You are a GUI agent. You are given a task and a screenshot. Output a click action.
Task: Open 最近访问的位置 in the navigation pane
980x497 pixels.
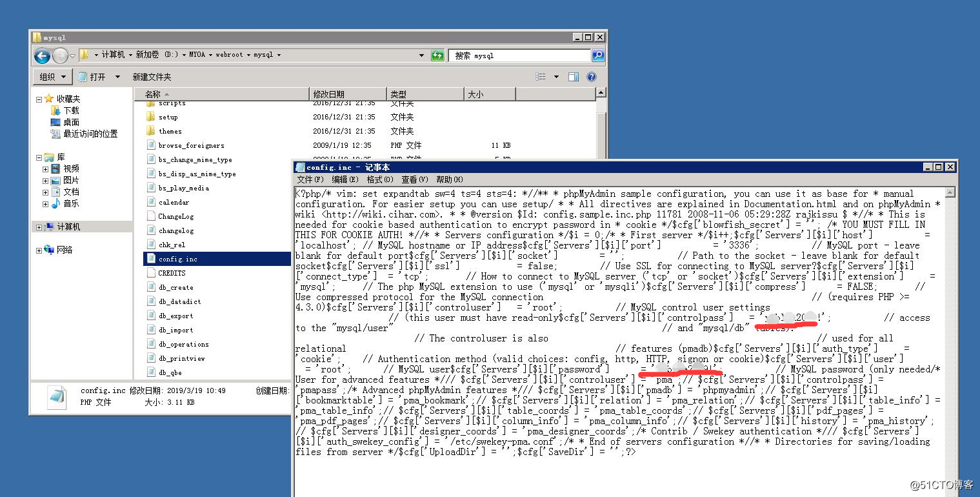point(85,134)
